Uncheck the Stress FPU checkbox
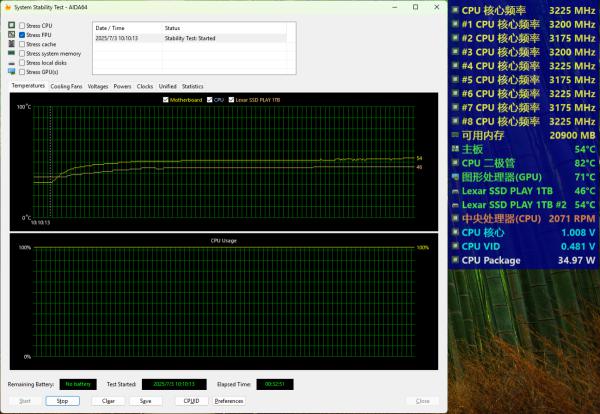600x414 pixels. [x=22, y=35]
